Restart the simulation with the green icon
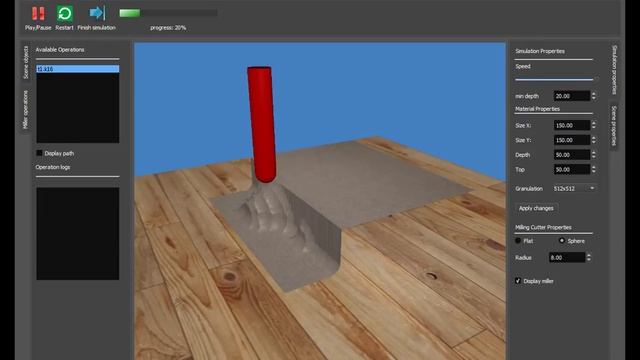The image size is (640, 360). (x=64, y=13)
